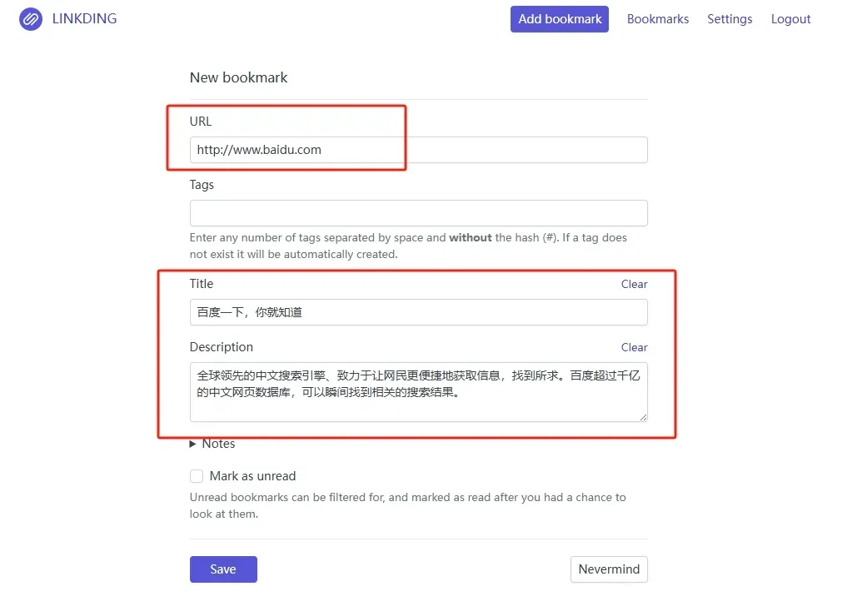Clear the Description using its Clear link
Screen dimensions: 867x616
634,347
